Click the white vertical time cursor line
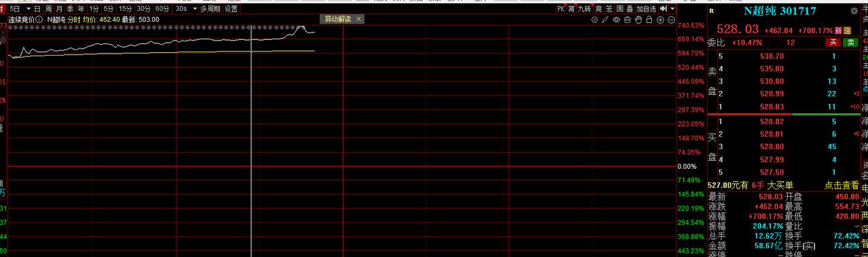Image resolution: width=868 pixels, height=257 pixels. point(252,141)
